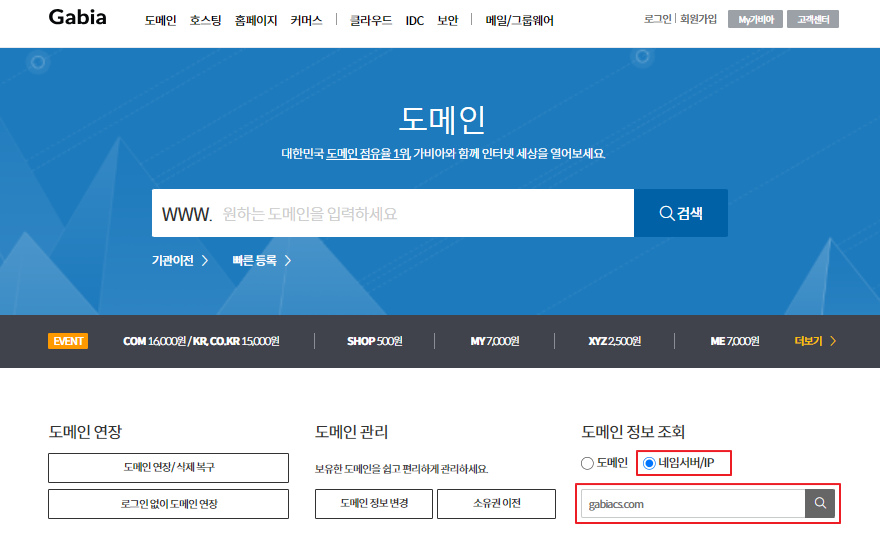Expand 더보기 in the event bar
This screenshot has height=533, width=880.
coord(815,341)
